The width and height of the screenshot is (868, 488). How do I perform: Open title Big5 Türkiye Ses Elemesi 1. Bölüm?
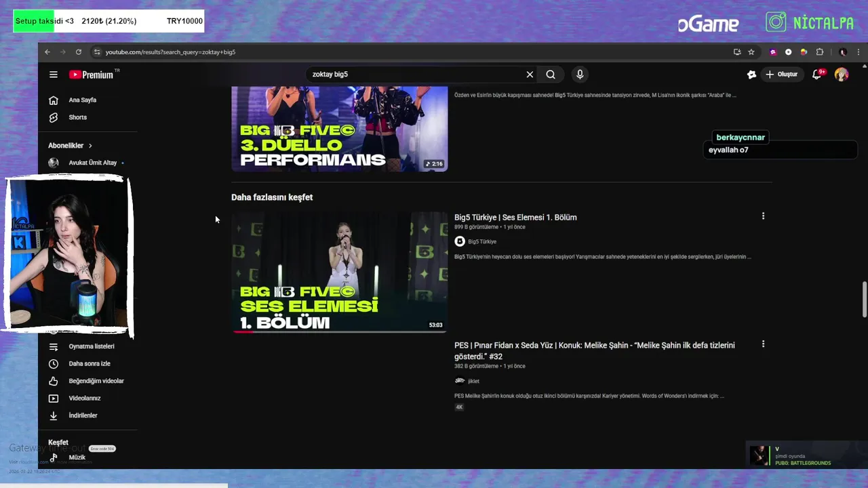click(515, 218)
